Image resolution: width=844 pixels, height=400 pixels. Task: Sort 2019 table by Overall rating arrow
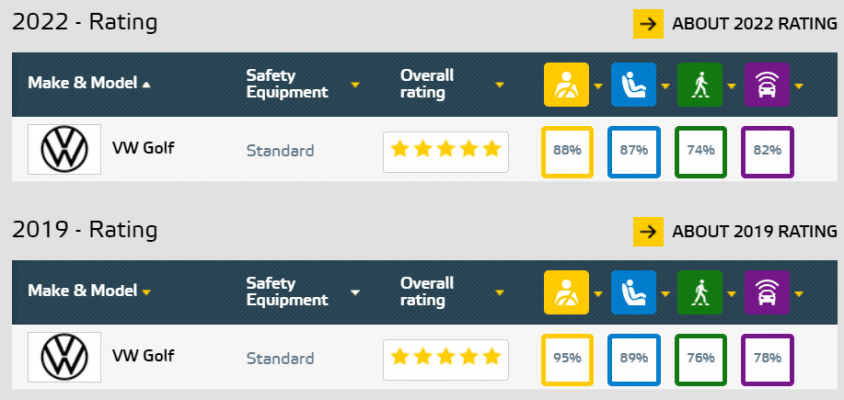coord(500,293)
